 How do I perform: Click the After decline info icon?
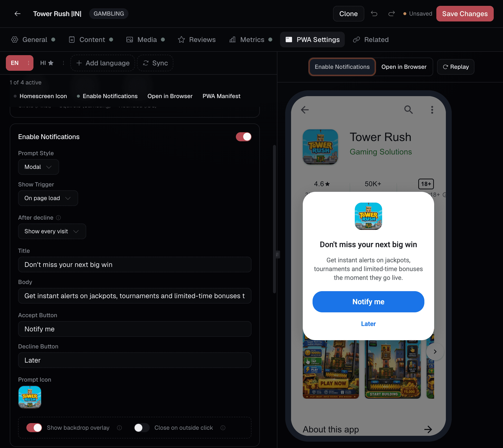click(58, 218)
